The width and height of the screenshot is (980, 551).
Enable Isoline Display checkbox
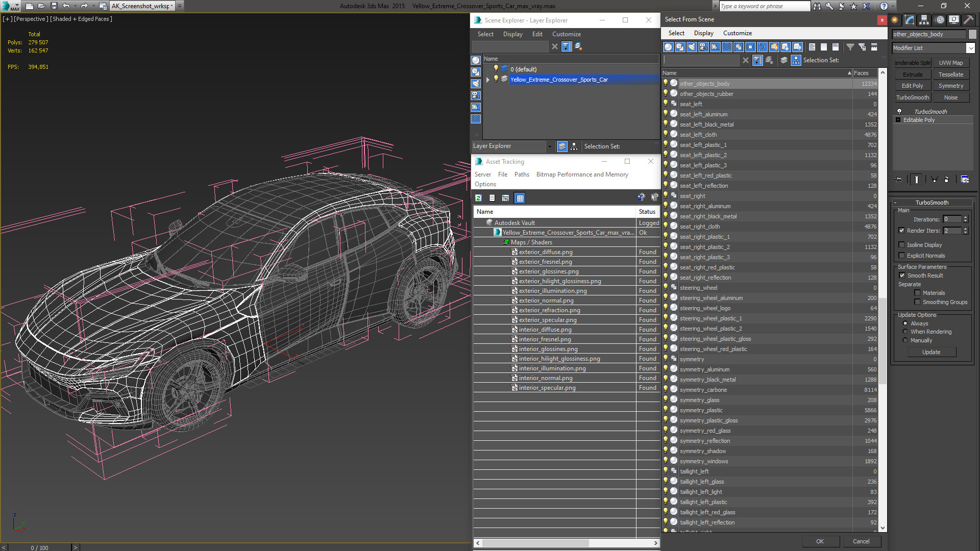901,245
